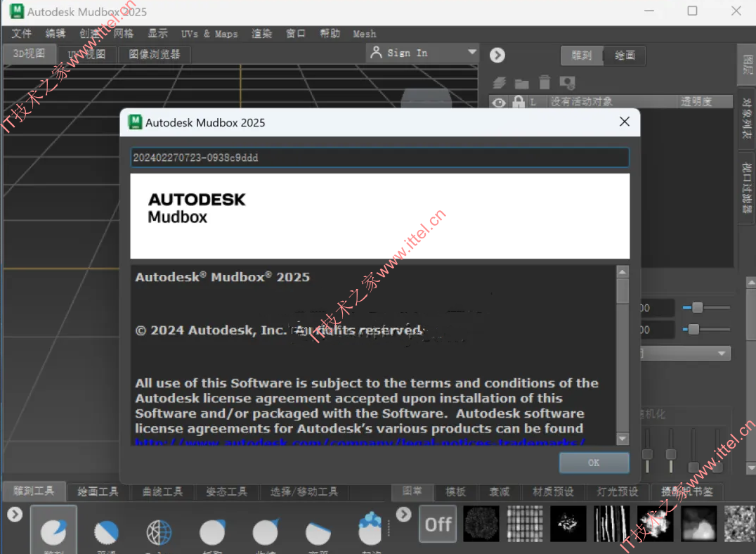Click the new layer stack icon

[500, 83]
